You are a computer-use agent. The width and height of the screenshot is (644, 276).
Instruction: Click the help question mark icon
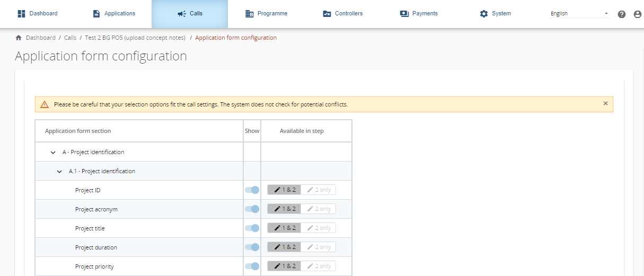click(x=622, y=14)
